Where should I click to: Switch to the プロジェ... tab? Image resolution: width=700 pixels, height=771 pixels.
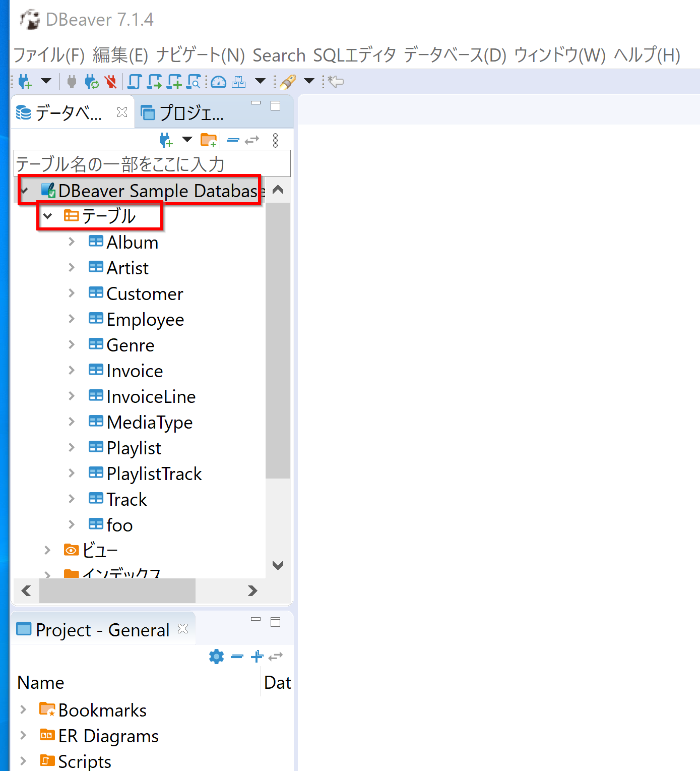182,113
